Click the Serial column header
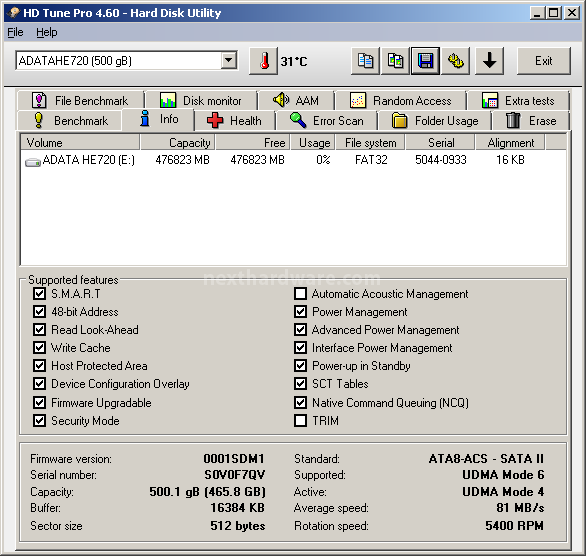 (440, 143)
